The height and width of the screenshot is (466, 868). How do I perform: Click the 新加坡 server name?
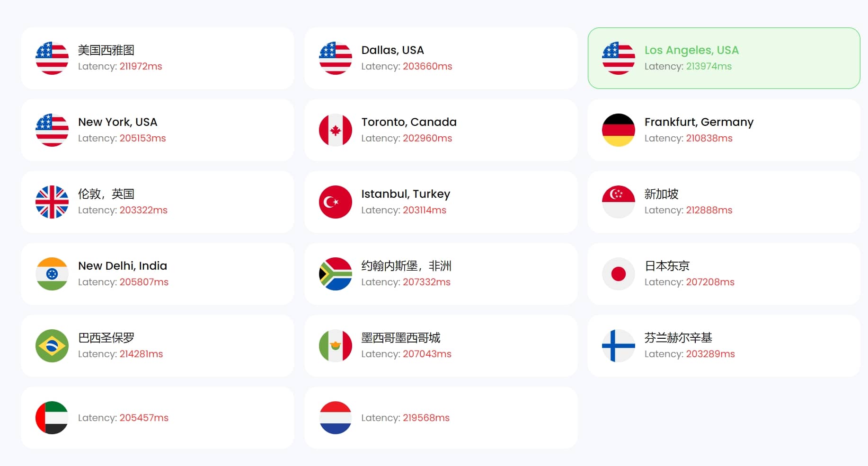pyautogui.click(x=661, y=194)
